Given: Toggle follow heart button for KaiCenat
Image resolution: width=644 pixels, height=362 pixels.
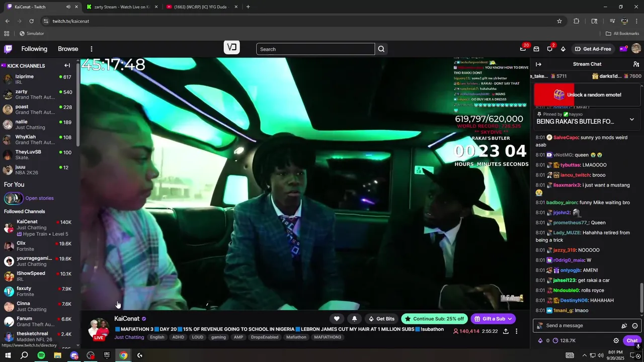Looking at the screenshot, I should click(x=337, y=319).
